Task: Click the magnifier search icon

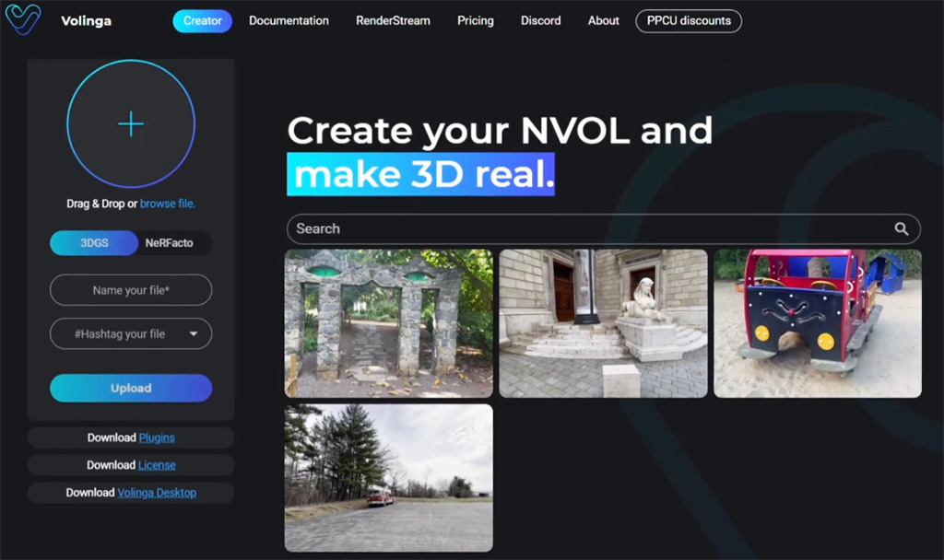Action: [x=901, y=228]
